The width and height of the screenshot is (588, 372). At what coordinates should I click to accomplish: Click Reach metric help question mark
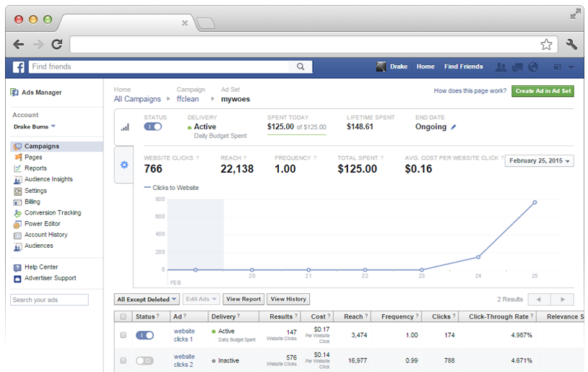[x=244, y=158]
